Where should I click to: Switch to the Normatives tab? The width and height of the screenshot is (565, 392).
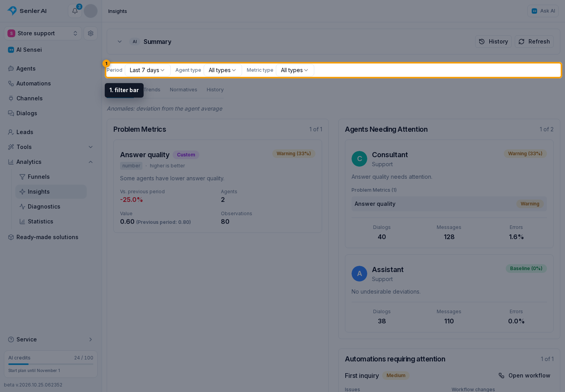(184, 90)
